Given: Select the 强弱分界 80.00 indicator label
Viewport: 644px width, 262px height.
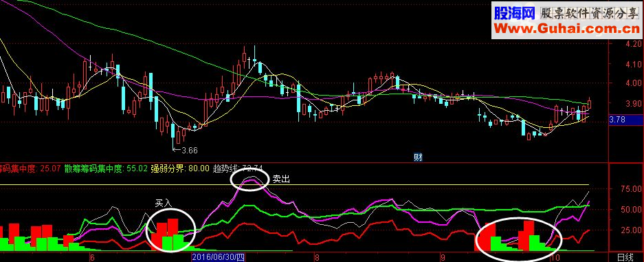Looking at the screenshot, I should pos(180,168).
